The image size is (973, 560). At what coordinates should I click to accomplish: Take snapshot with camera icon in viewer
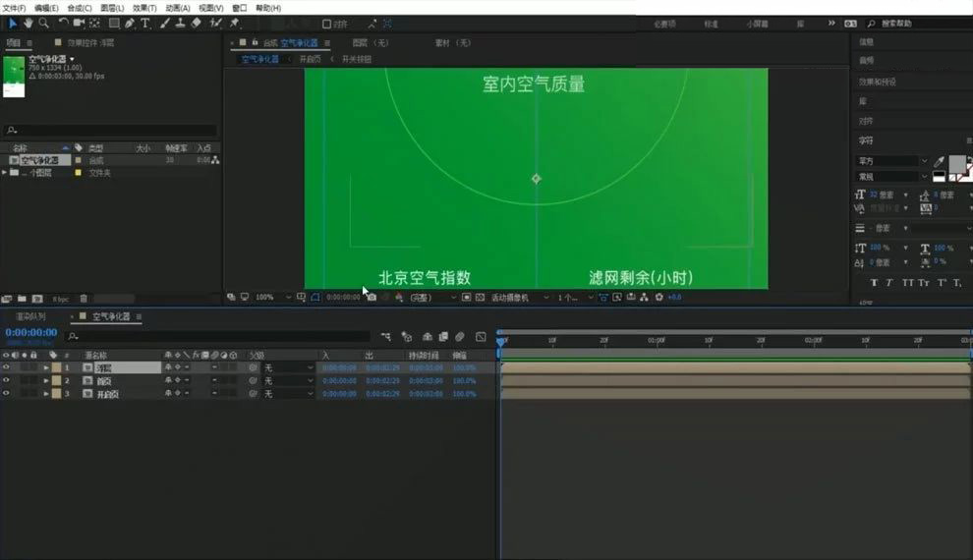coord(372,298)
